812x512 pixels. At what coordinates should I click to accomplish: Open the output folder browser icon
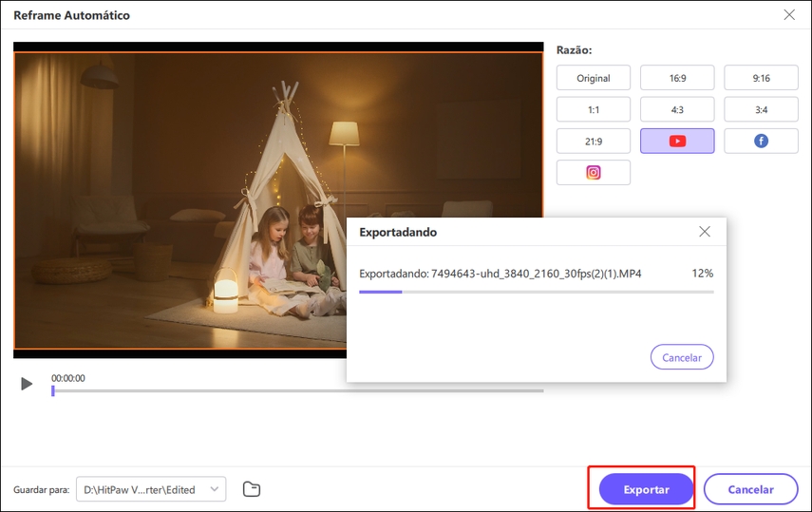[252, 489]
